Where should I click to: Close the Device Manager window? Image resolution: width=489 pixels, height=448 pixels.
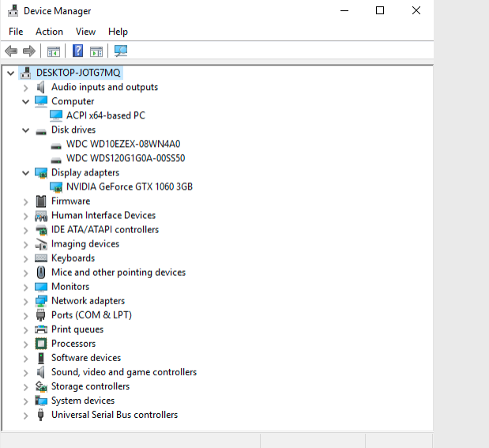coord(416,10)
